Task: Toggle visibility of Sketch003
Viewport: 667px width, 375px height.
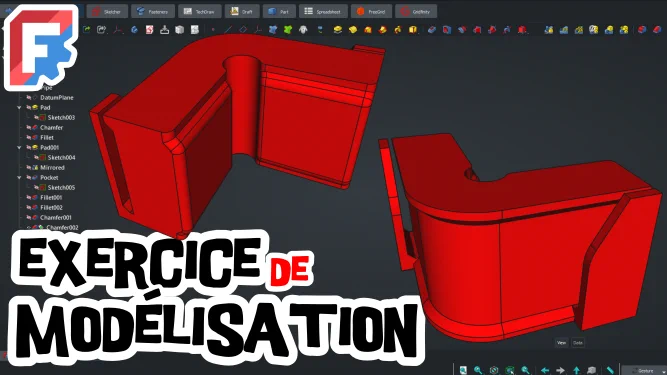Action: tap(36, 118)
